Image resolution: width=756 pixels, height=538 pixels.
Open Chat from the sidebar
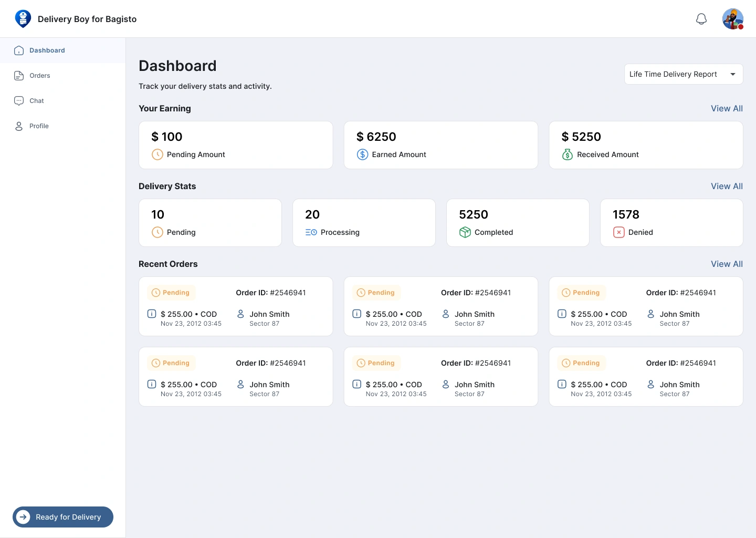[x=63, y=101]
